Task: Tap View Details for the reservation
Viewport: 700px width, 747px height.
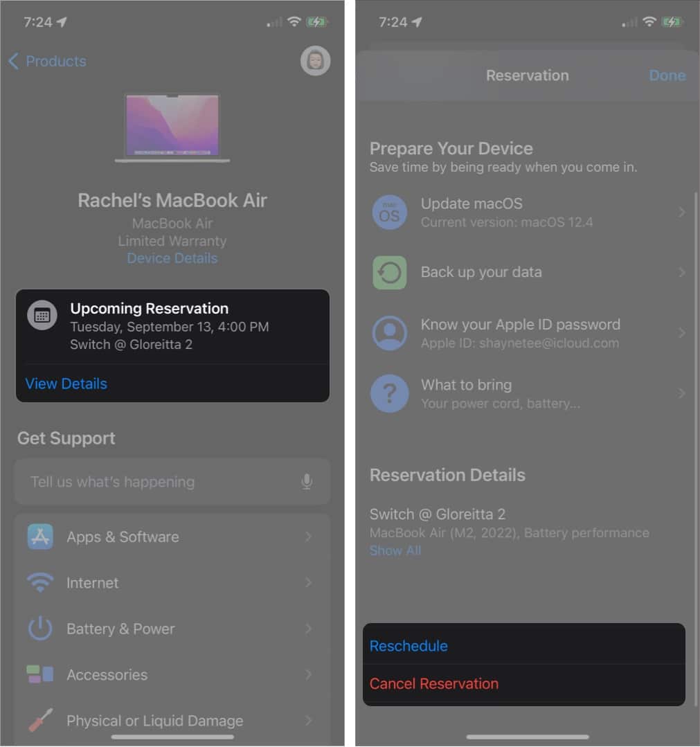Action: (x=66, y=384)
